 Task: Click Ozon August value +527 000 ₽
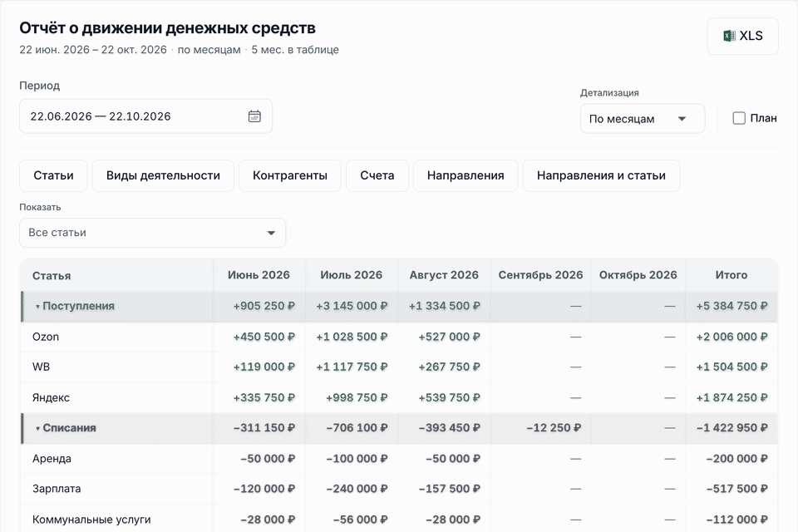(450, 337)
